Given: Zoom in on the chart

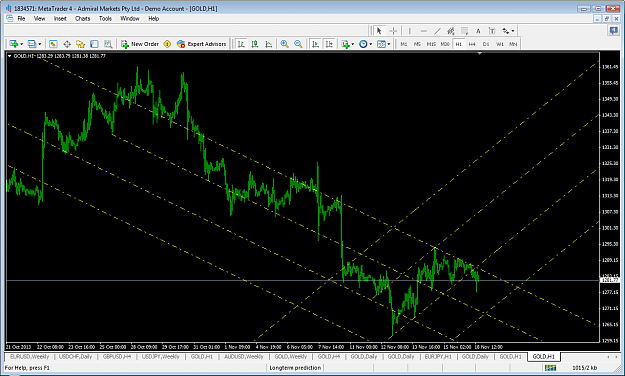Looking at the screenshot, I should pyautogui.click(x=284, y=44).
